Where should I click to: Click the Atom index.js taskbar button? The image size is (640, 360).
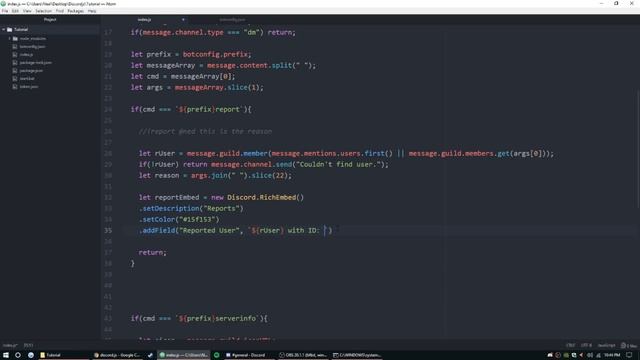point(184,355)
